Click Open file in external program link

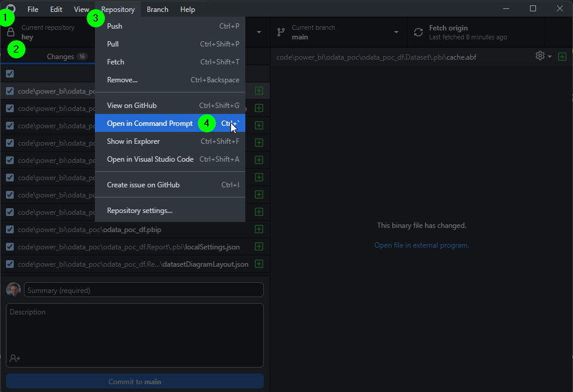tap(421, 245)
